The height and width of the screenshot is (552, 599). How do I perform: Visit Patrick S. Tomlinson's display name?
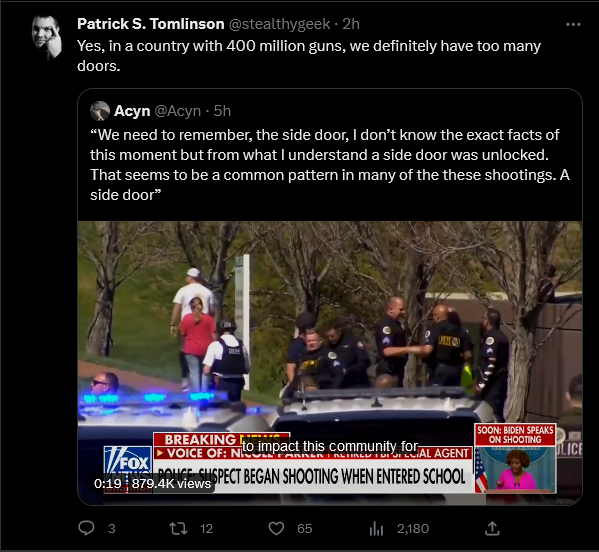pyautogui.click(x=151, y=24)
